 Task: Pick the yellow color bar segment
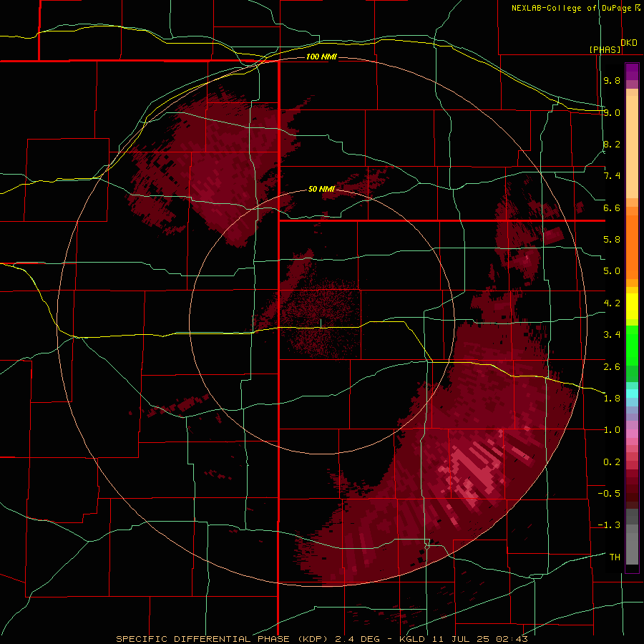pos(632,306)
